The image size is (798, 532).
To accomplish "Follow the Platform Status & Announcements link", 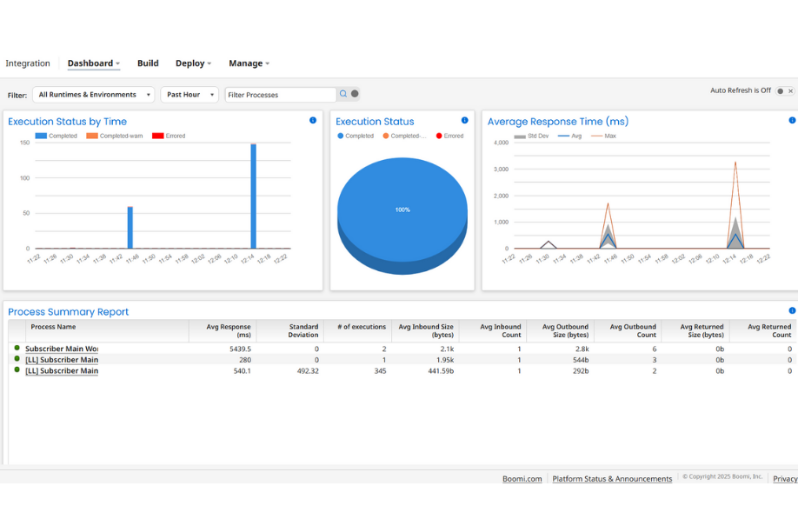I will point(612,478).
